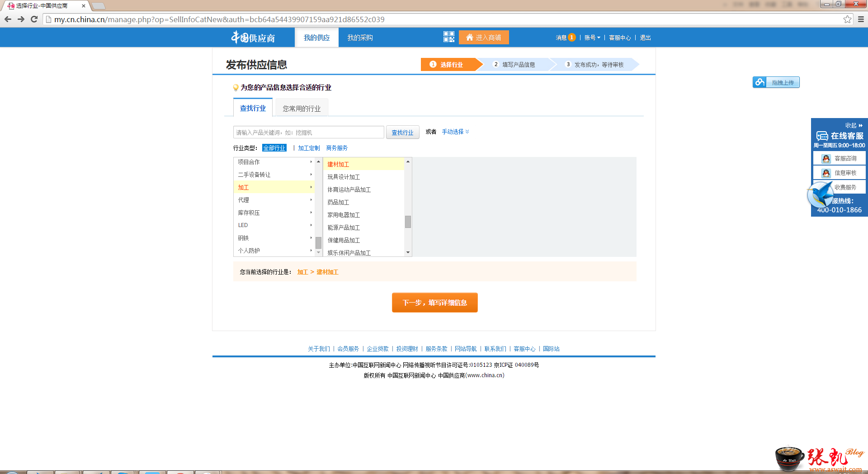Click the drag-upload cloud icon button
The height and width of the screenshot is (474, 868).
[776, 82]
